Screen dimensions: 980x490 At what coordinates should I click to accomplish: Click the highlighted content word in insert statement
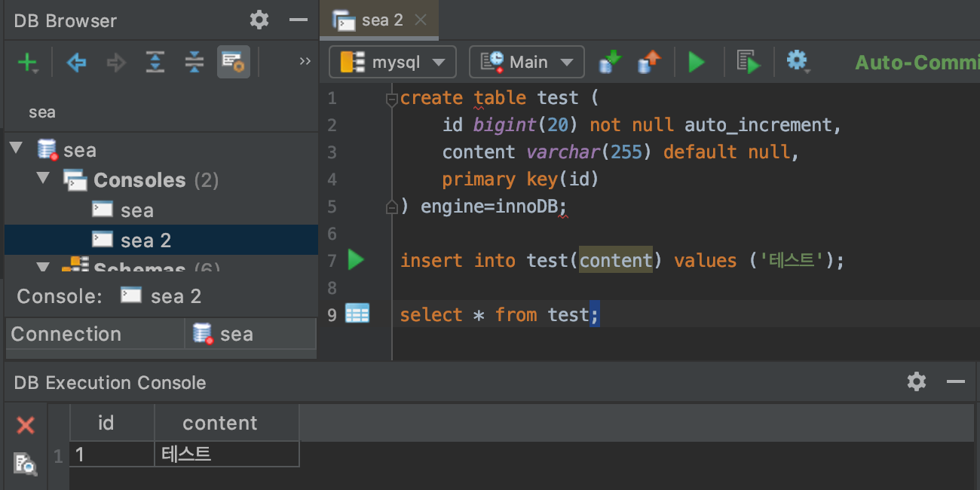(x=616, y=261)
